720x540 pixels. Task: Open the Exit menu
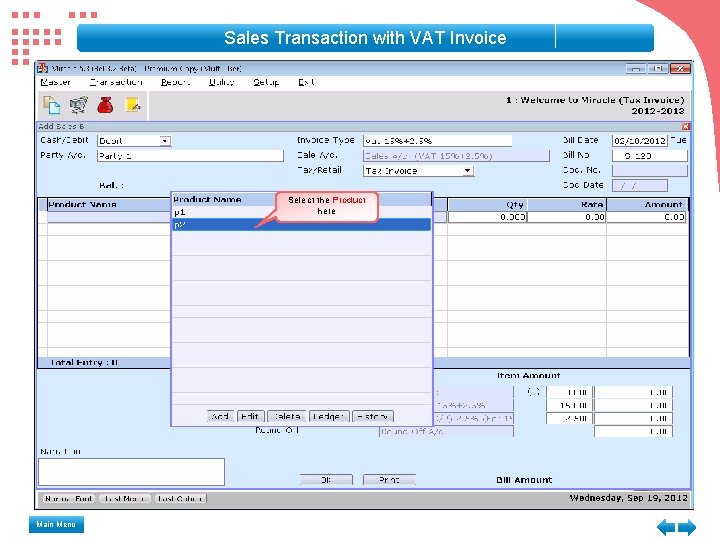click(x=306, y=82)
